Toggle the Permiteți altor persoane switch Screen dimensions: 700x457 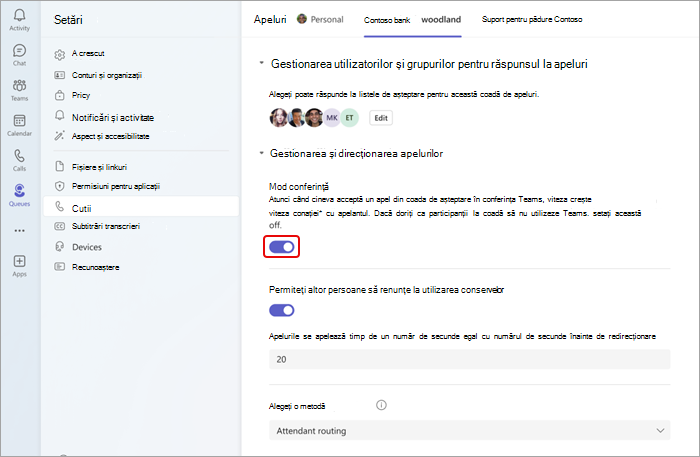coord(282,310)
